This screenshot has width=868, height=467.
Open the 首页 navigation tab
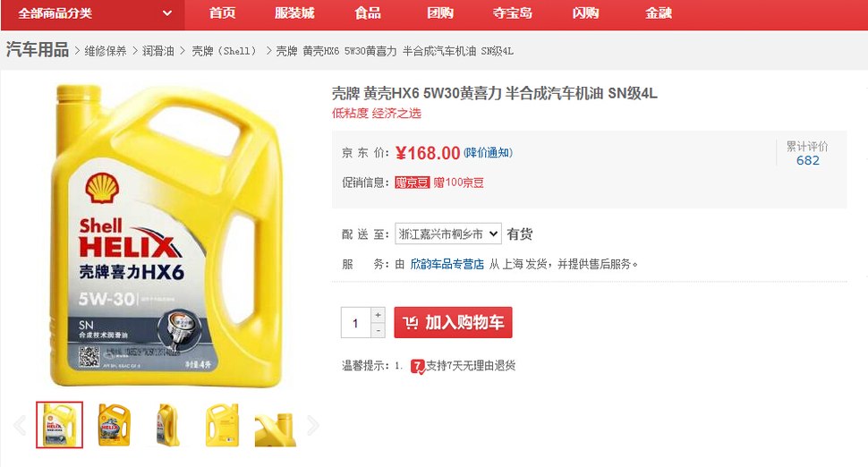222,13
